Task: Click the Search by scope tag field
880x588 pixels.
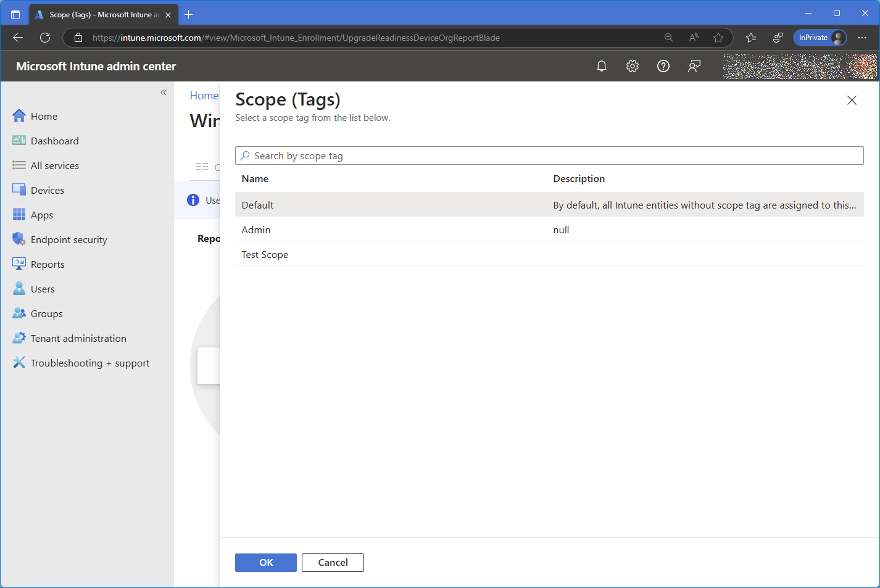Action: (549, 155)
